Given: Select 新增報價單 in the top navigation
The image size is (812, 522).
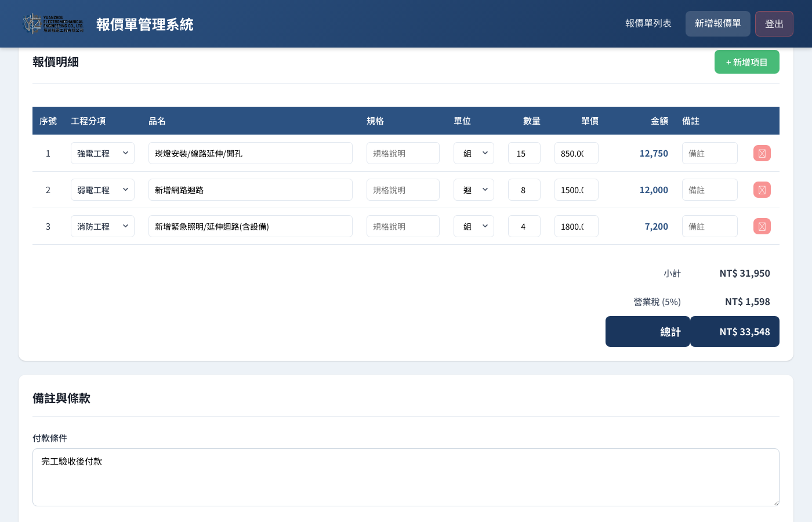Looking at the screenshot, I should (718, 24).
